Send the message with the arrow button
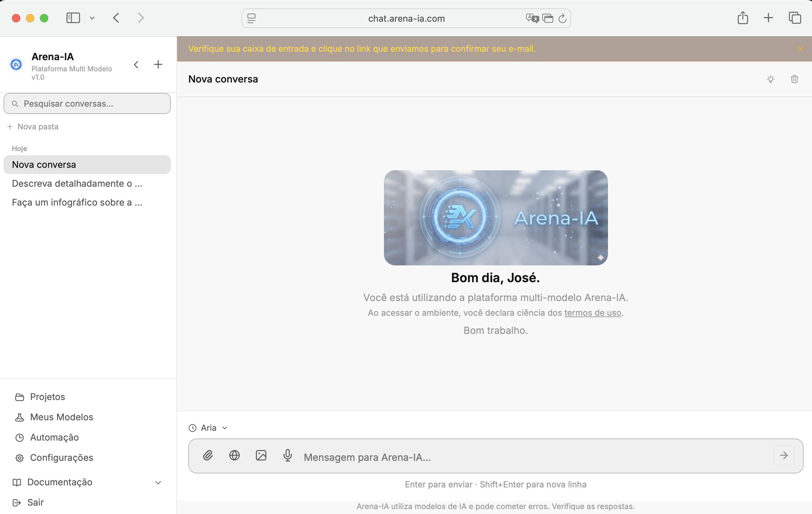Viewport: 812px width, 514px height. point(784,455)
